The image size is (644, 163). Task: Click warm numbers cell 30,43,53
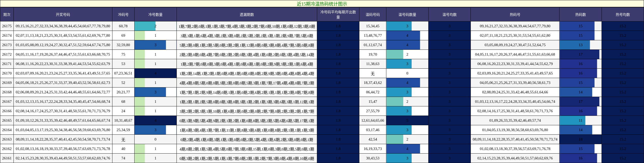[x=373, y=158]
